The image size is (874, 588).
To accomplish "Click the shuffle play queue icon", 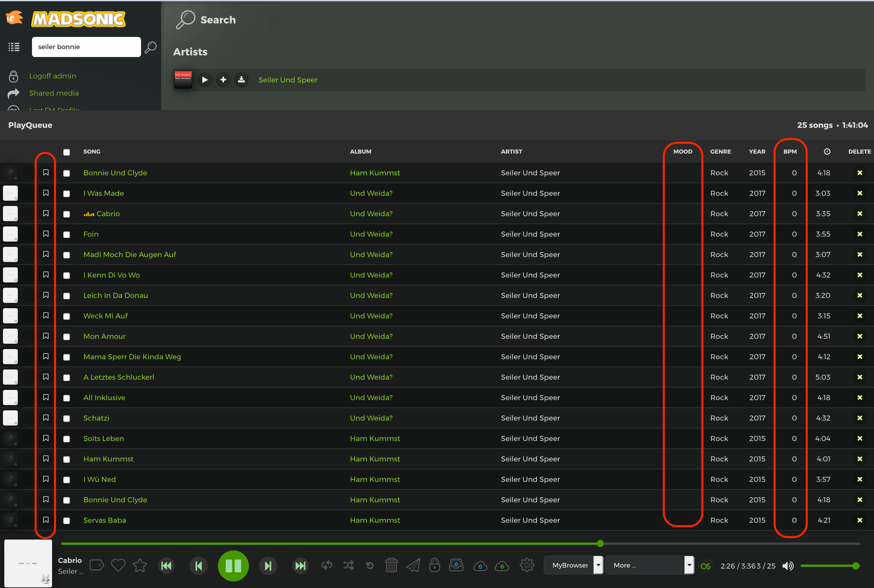I will (x=348, y=565).
